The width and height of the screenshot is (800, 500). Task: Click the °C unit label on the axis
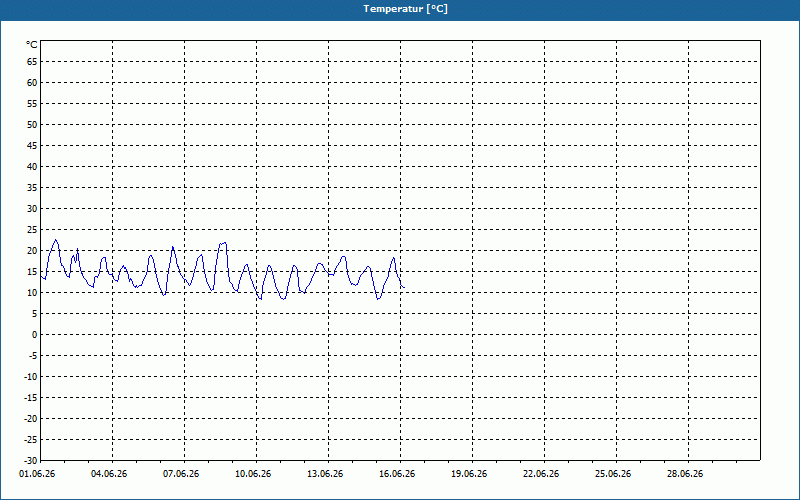point(32,45)
